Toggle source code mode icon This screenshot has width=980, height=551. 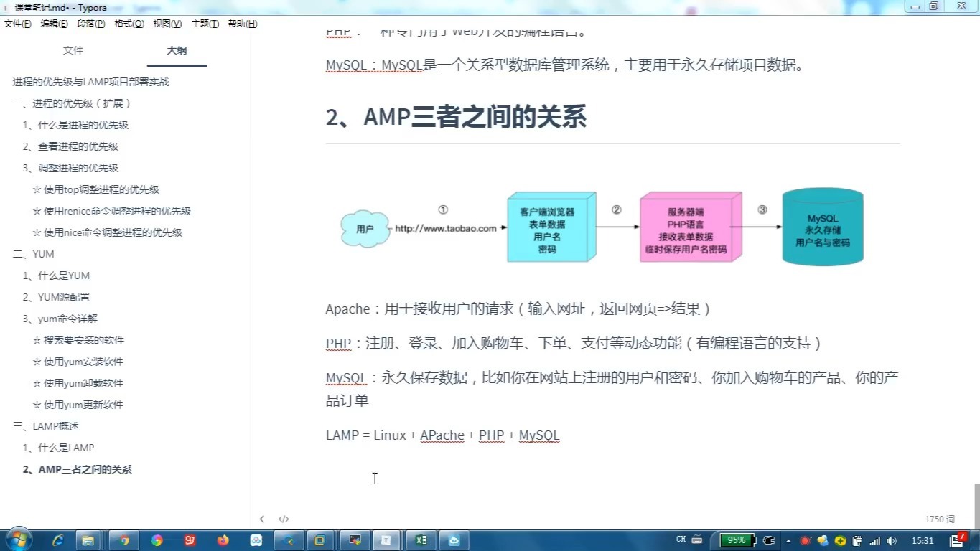284,519
